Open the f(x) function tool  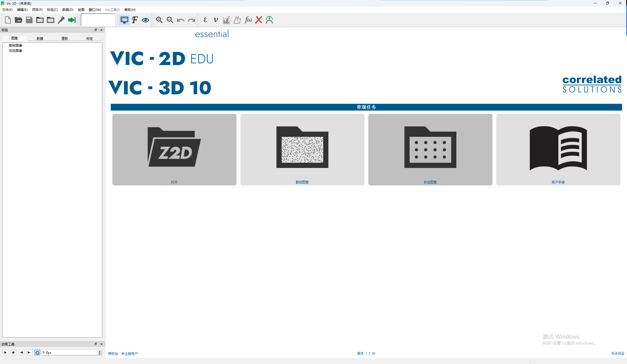(248, 20)
